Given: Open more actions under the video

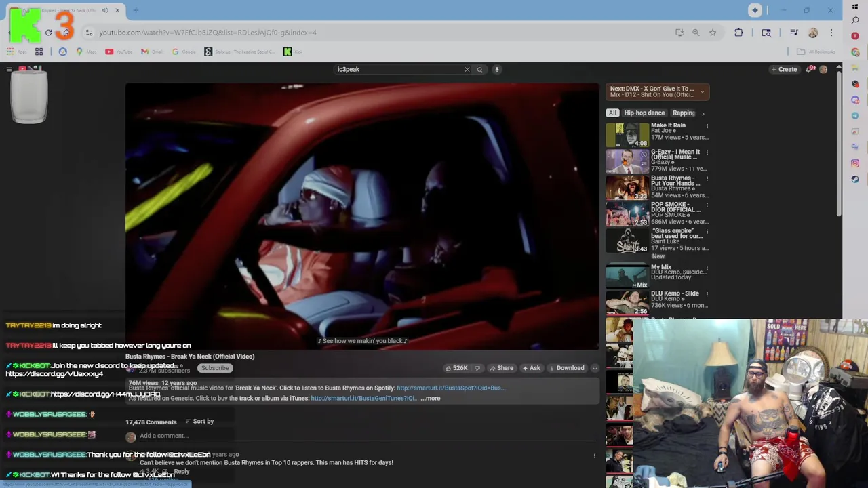Looking at the screenshot, I should pyautogui.click(x=595, y=368).
